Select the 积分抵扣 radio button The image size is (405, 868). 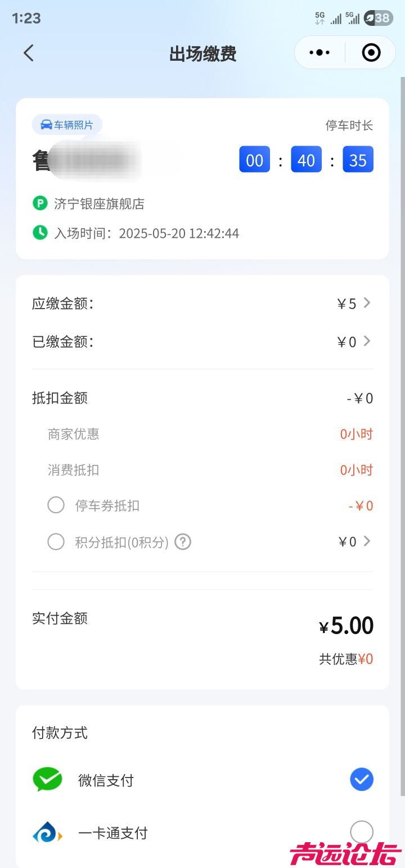click(x=56, y=542)
